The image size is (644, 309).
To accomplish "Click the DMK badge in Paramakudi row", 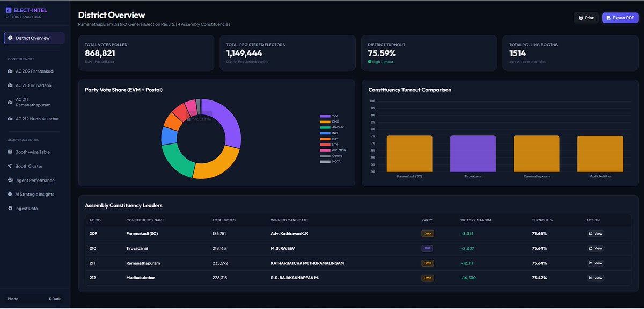I will coord(428,234).
